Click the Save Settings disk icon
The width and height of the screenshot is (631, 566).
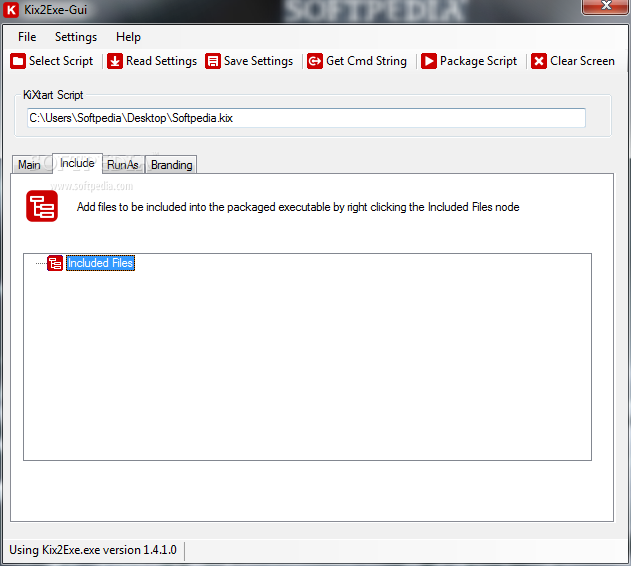pos(213,61)
